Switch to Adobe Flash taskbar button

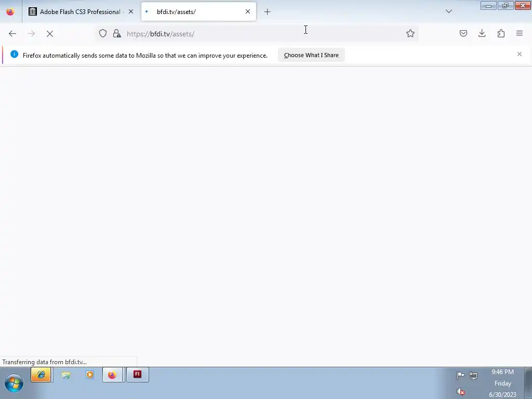coord(137,375)
